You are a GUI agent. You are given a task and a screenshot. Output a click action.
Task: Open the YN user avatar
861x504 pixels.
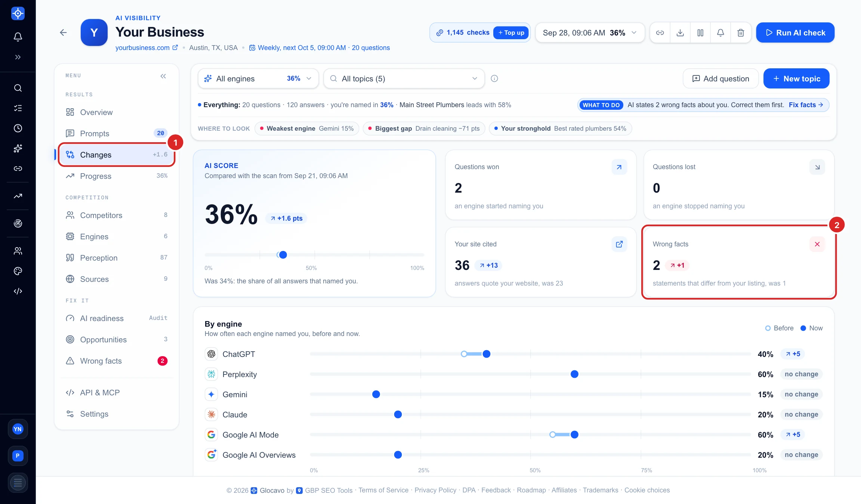coord(18,429)
